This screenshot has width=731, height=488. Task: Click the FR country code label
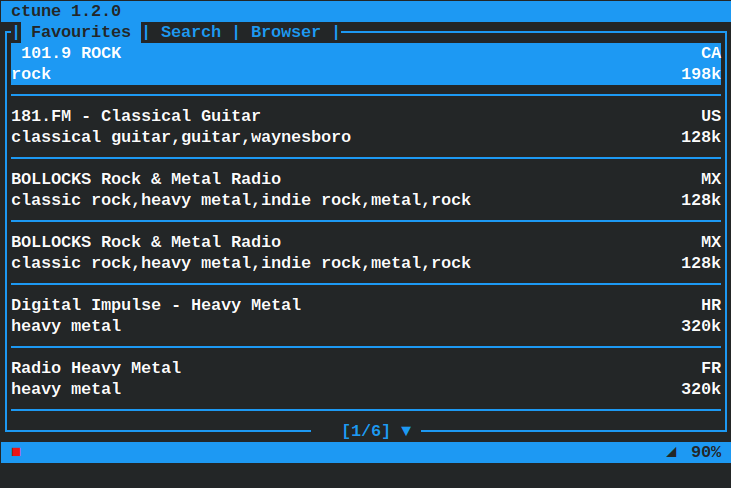pyautogui.click(x=711, y=368)
